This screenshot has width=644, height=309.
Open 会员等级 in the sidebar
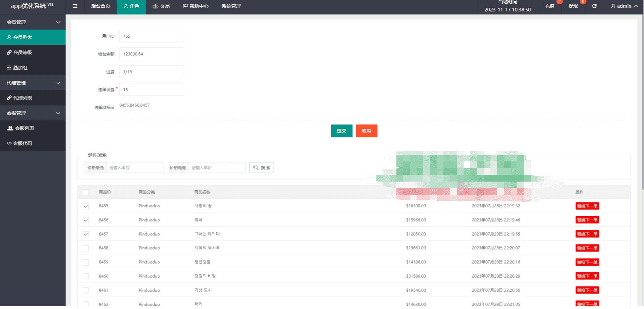coord(23,52)
